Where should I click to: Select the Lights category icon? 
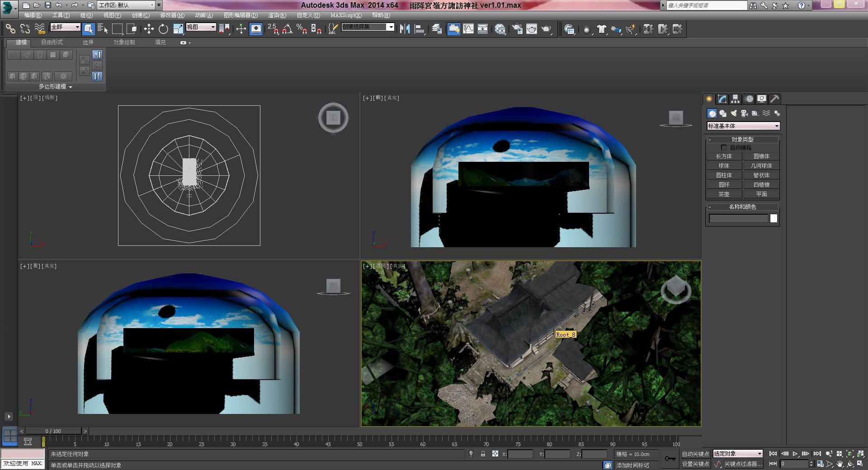point(734,113)
